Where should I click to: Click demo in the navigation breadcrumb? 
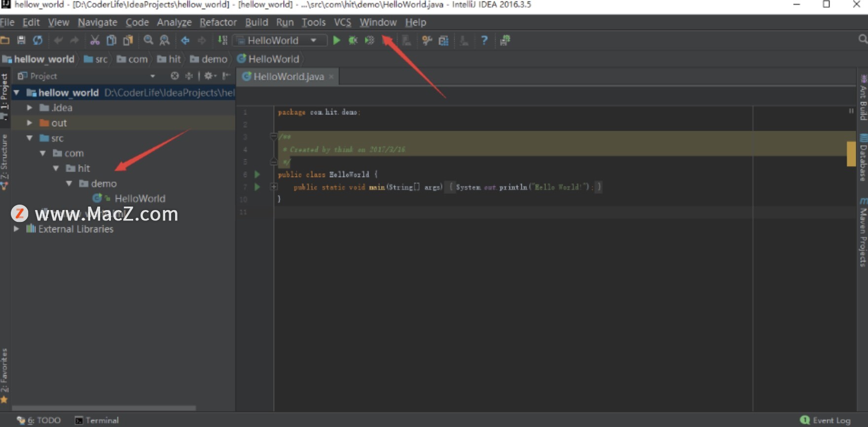[209, 59]
